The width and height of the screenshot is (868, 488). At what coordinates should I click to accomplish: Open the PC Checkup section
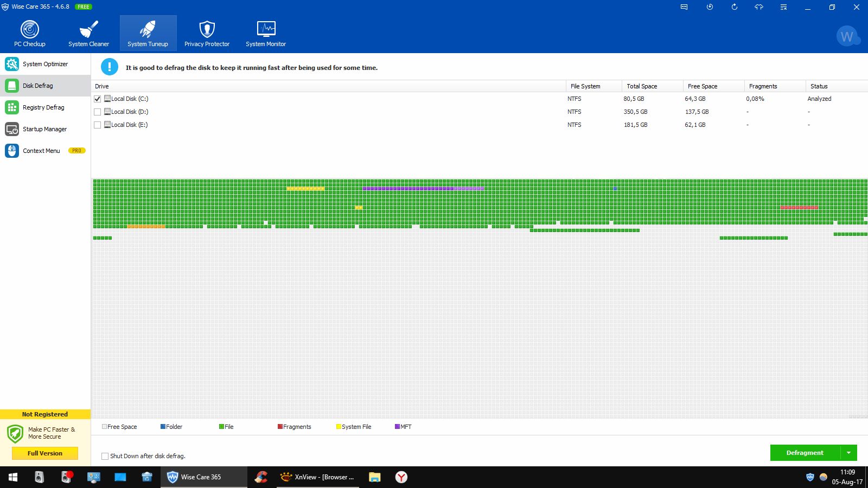click(x=30, y=34)
